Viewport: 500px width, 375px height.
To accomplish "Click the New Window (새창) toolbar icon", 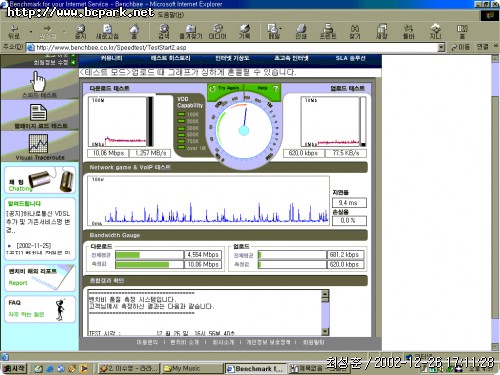I will (x=382, y=32).
